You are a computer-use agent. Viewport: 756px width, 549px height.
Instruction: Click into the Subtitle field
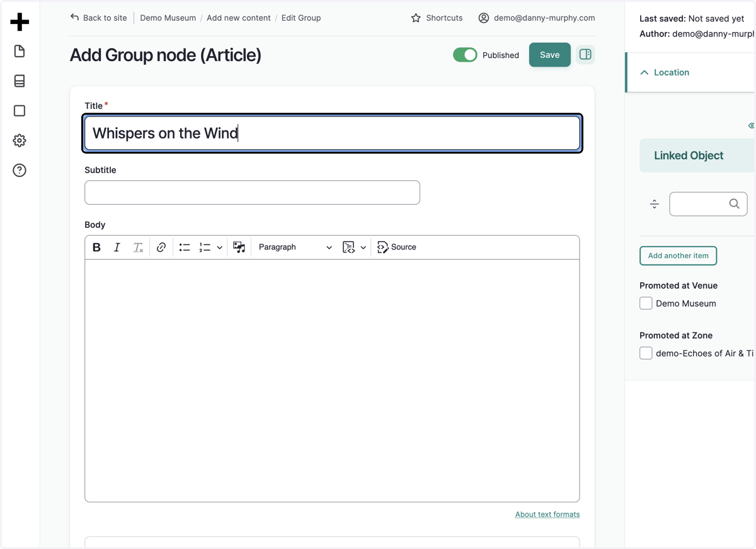pyautogui.click(x=252, y=193)
